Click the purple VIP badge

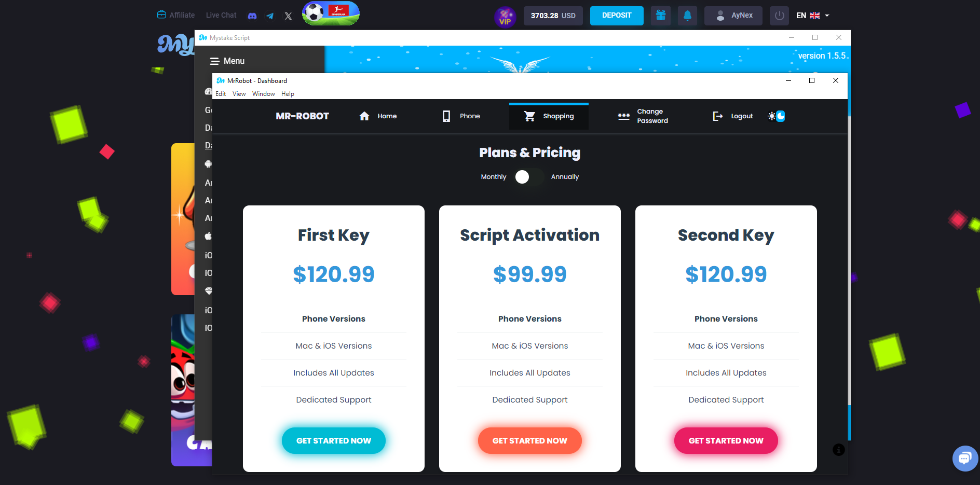click(x=505, y=17)
